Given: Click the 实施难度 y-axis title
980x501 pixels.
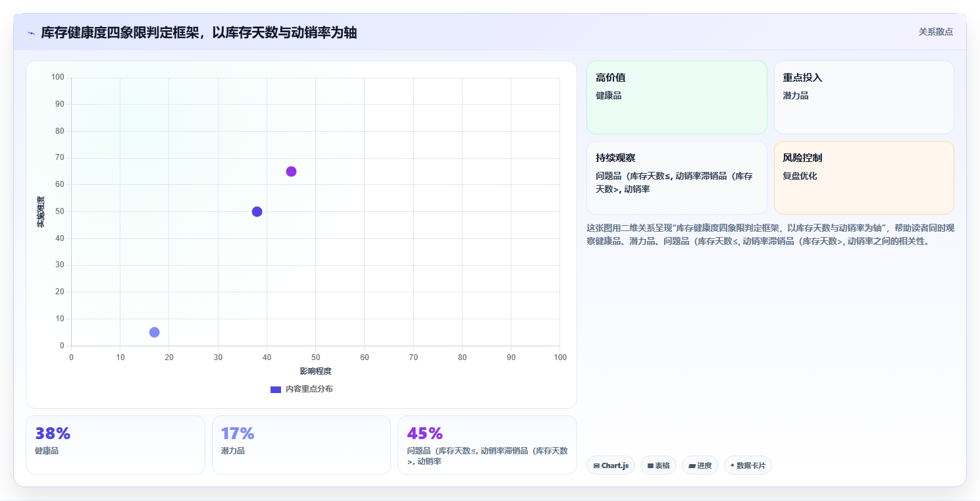Looking at the screenshot, I should tap(41, 212).
